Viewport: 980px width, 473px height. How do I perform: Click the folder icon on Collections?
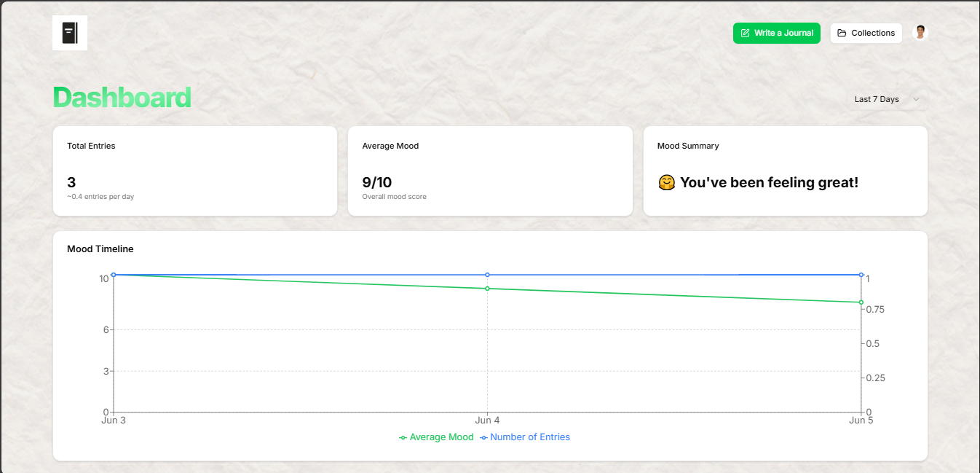click(842, 33)
